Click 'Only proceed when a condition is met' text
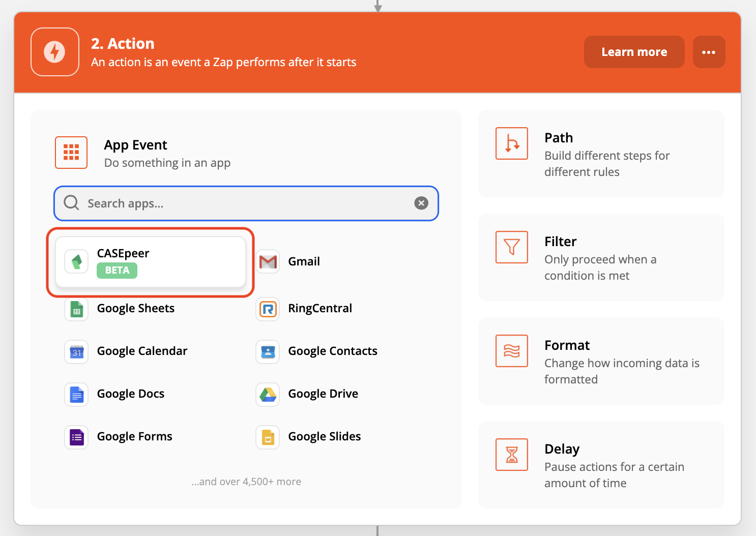Screen dimensions: 756x536 (600, 267)
